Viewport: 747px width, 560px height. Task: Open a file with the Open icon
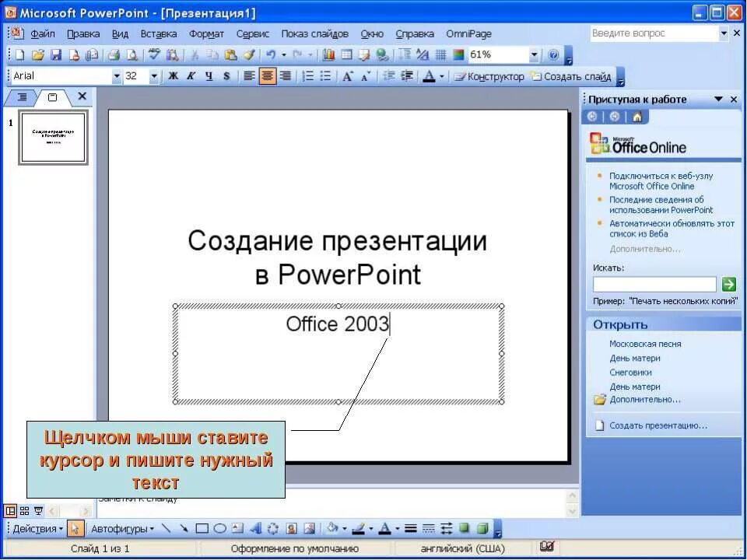tap(37, 54)
